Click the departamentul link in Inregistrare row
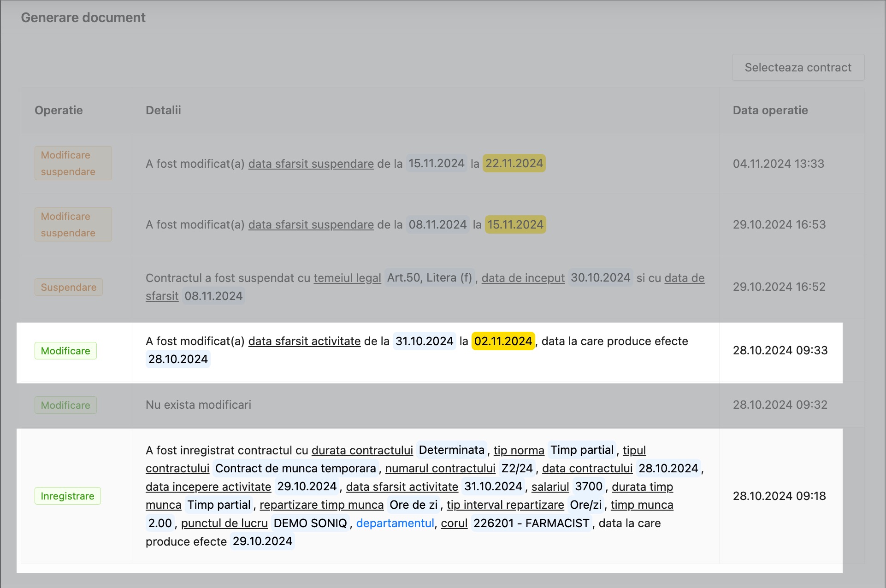 [x=395, y=523]
